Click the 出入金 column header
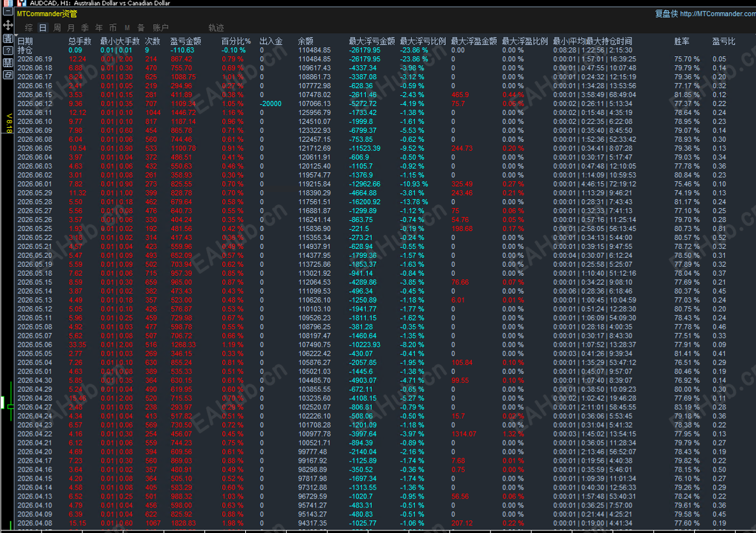The height and width of the screenshot is (533, 756). pyautogui.click(x=271, y=41)
